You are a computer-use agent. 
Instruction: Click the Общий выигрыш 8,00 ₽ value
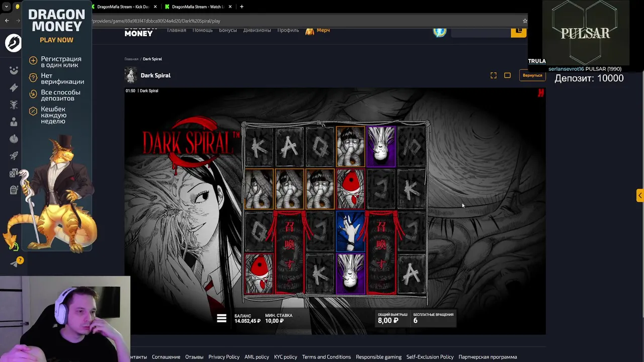point(388,321)
